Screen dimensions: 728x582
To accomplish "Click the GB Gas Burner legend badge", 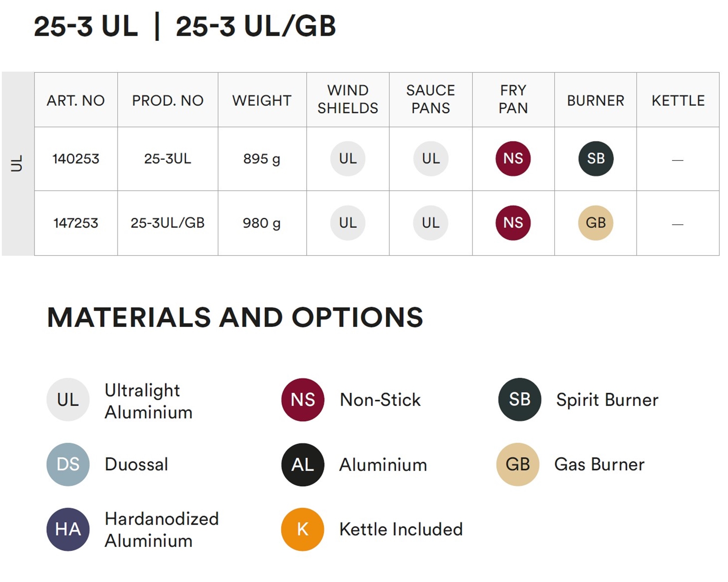I will pyautogui.click(x=518, y=464).
